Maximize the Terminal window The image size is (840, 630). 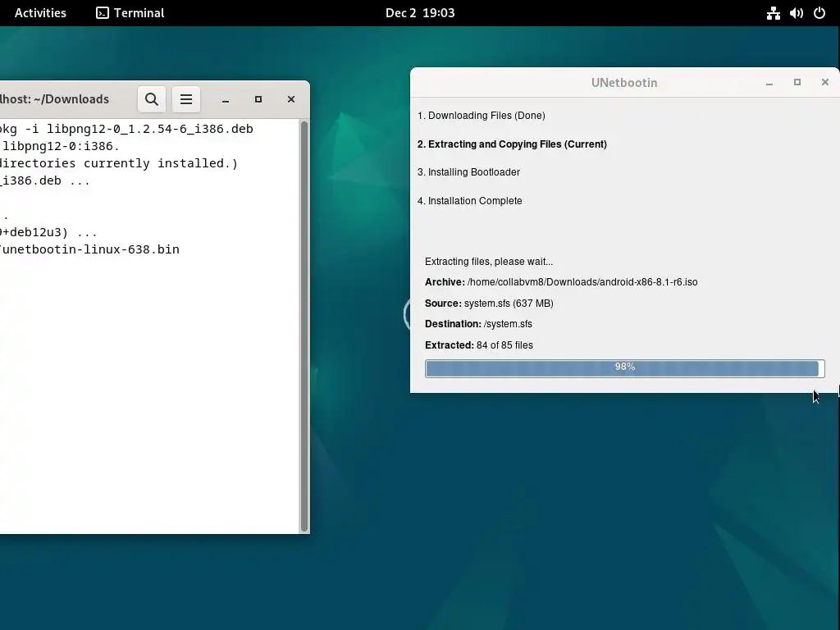[258, 99]
